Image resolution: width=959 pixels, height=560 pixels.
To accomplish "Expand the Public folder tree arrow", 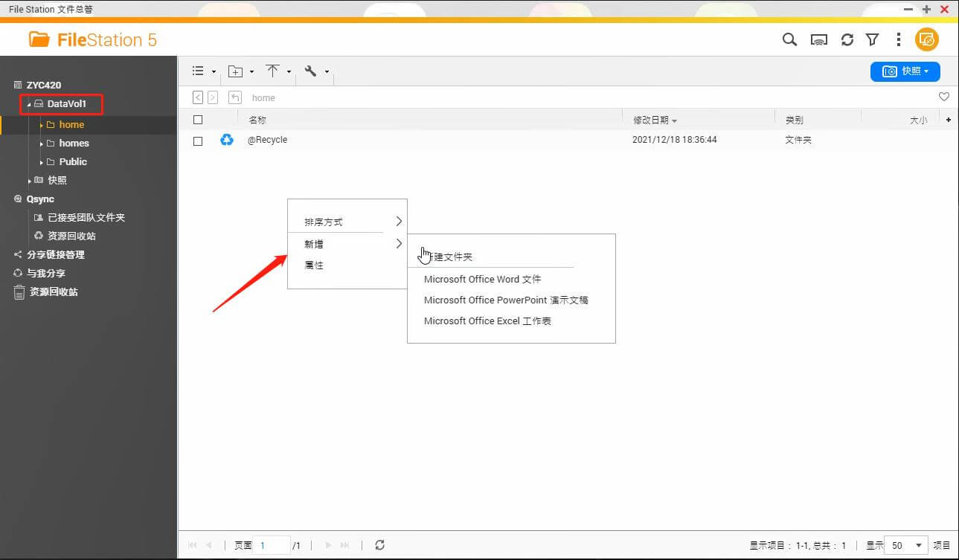I will [42, 162].
